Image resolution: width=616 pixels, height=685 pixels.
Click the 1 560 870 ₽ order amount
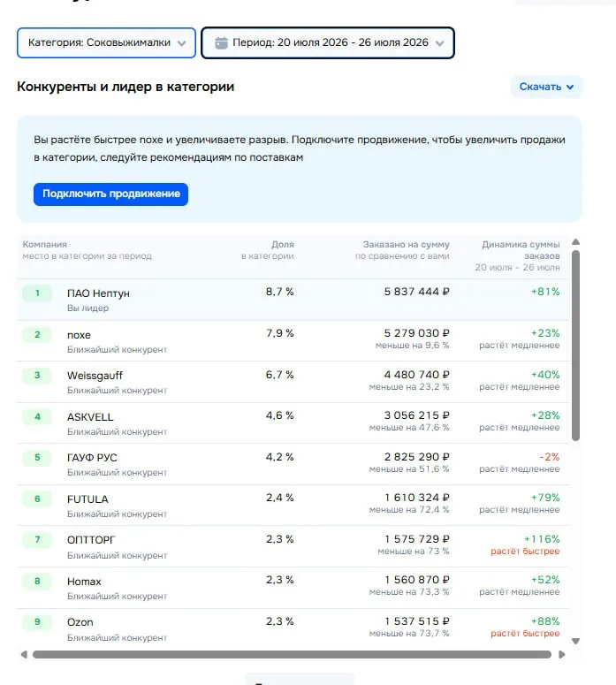coord(417,579)
